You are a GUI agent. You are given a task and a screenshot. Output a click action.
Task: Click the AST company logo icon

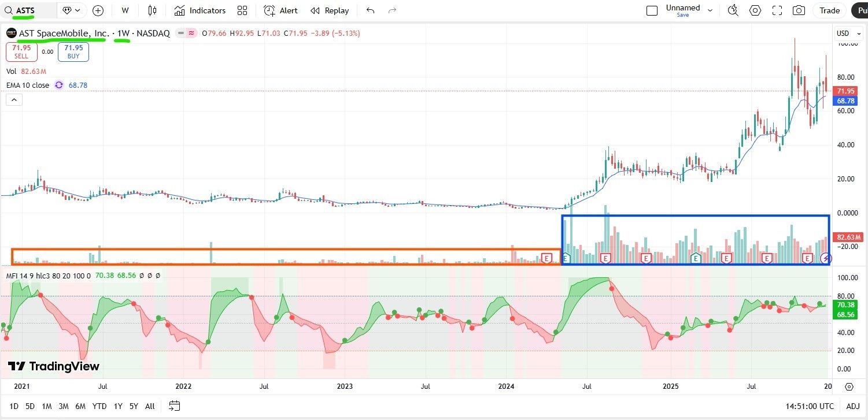coord(11,34)
